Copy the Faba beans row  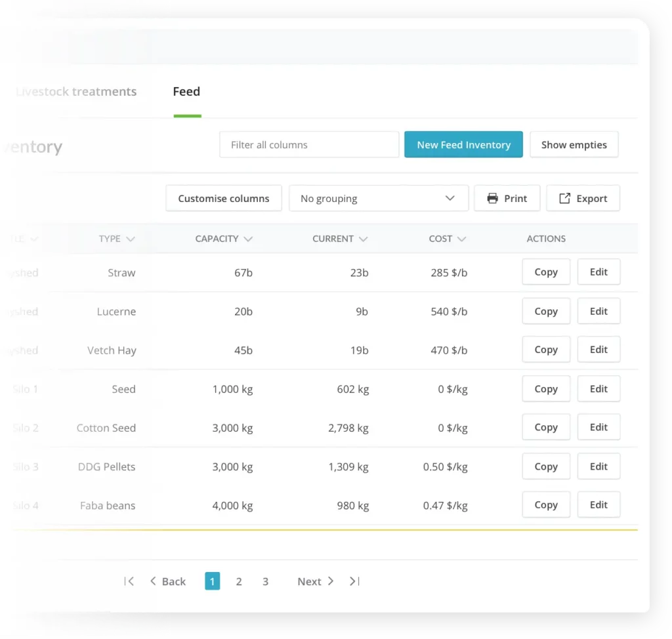tap(546, 505)
